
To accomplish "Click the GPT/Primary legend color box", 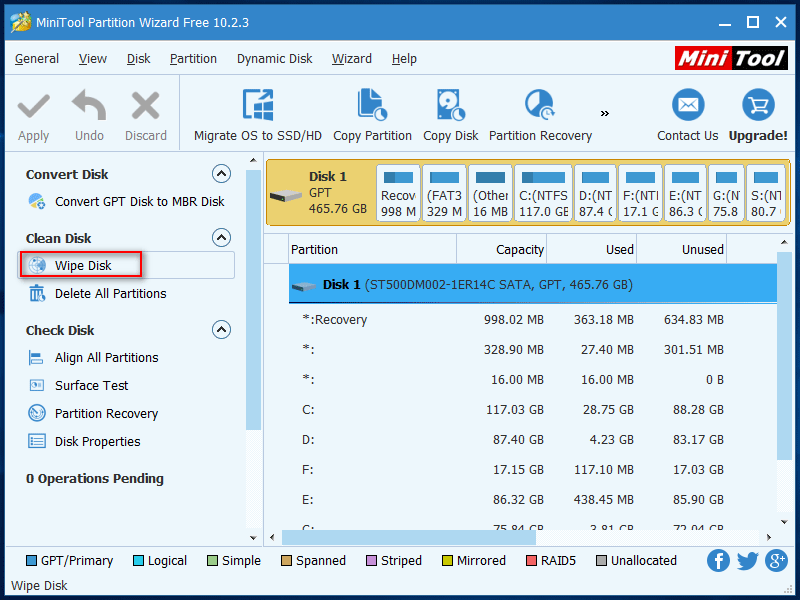I will 31,561.
